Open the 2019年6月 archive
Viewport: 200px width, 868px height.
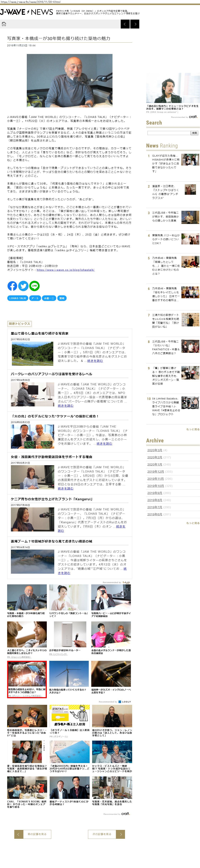pyautogui.click(x=154, y=514)
